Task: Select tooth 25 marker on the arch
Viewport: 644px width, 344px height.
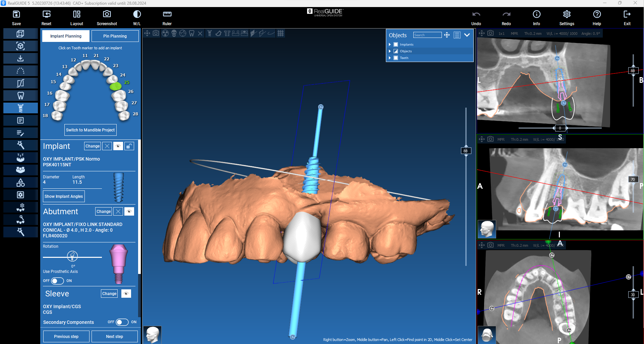Action: pos(116,86)
